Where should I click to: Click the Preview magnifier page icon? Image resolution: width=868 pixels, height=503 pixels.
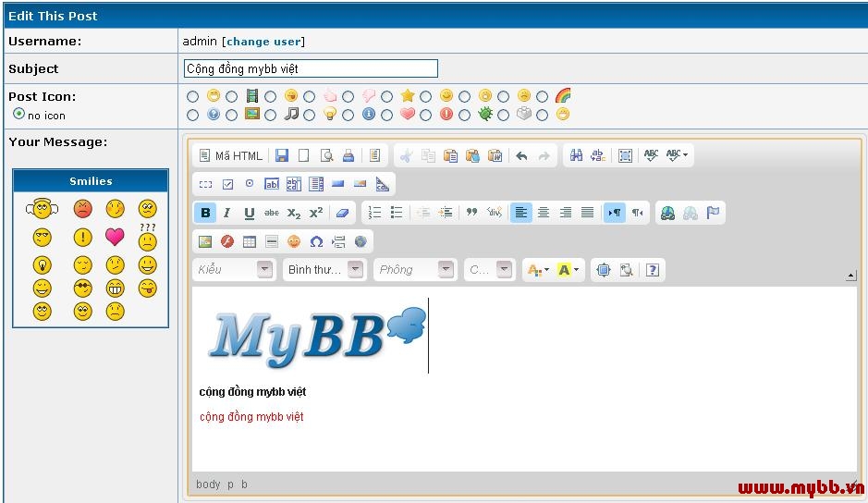[x=326, y=155]
